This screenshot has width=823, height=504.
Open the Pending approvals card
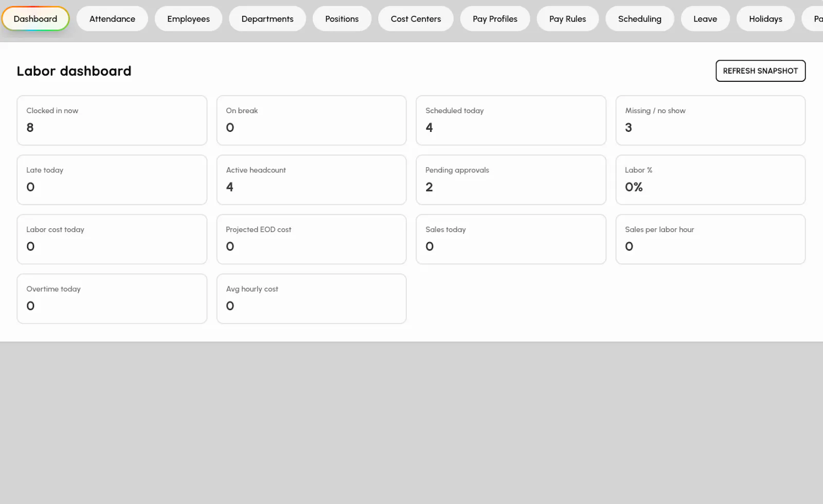pyautogui.click(x=511, y=180)
